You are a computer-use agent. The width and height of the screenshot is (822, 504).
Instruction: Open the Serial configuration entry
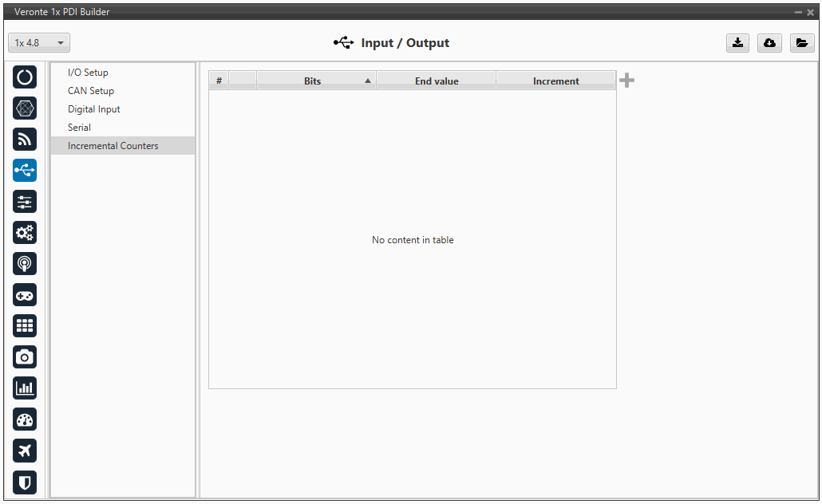tap(79, 128)
